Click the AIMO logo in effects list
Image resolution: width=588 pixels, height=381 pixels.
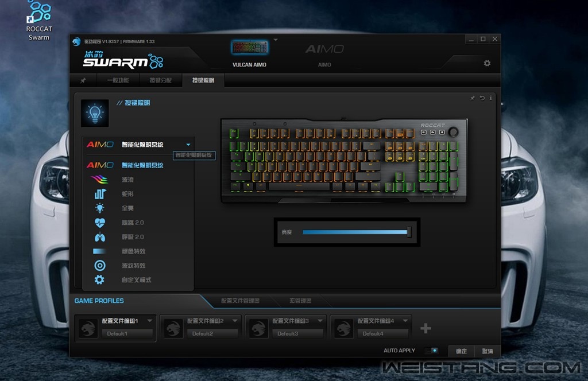(100, 165)
